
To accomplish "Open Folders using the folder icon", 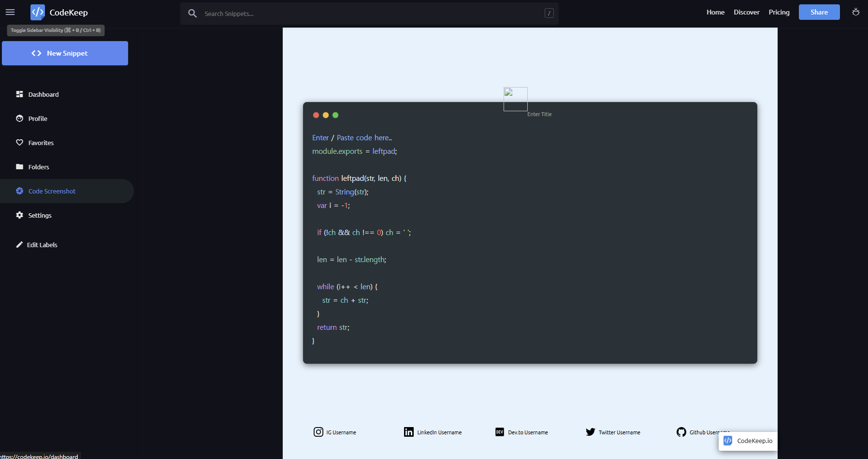I will (x=19, y=166).
